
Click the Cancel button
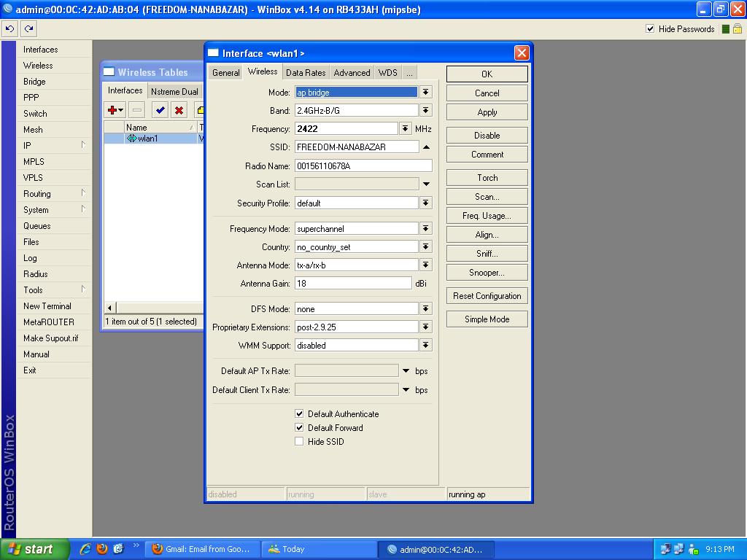[x=487, y=93]
